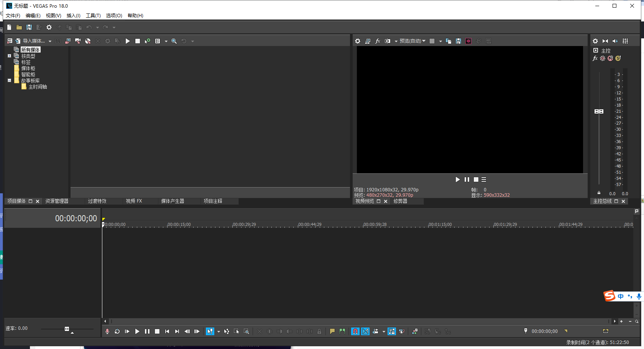Image resolution: width=644 pixels, height=349 pixels.
Task: Toggle the snapping magnet button
Action: pos(355,331)
